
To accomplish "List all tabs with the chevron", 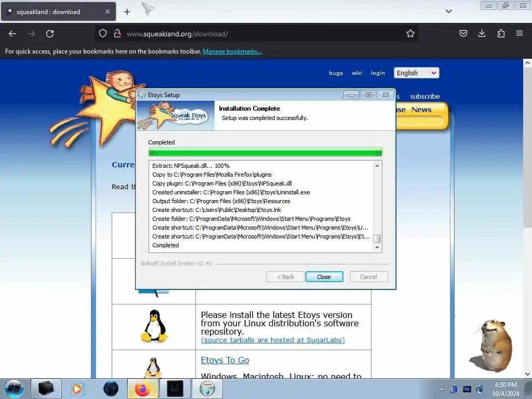I will tap(448, 11).
